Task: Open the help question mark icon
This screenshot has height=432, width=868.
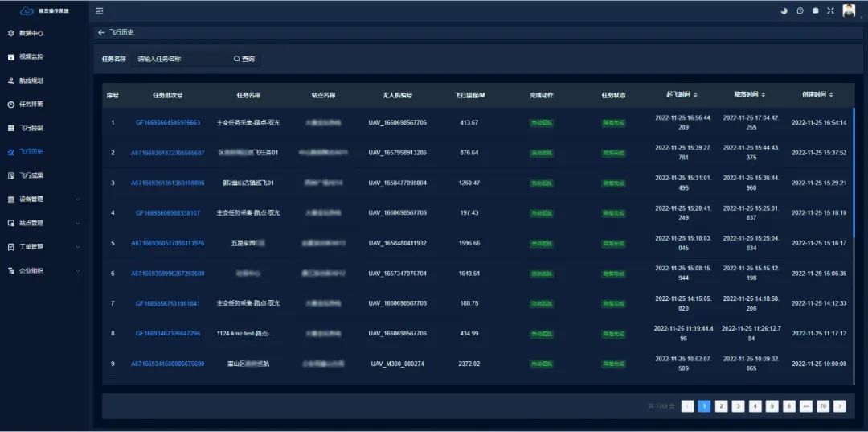Action: pyautogui.click(x=800, y=10)
